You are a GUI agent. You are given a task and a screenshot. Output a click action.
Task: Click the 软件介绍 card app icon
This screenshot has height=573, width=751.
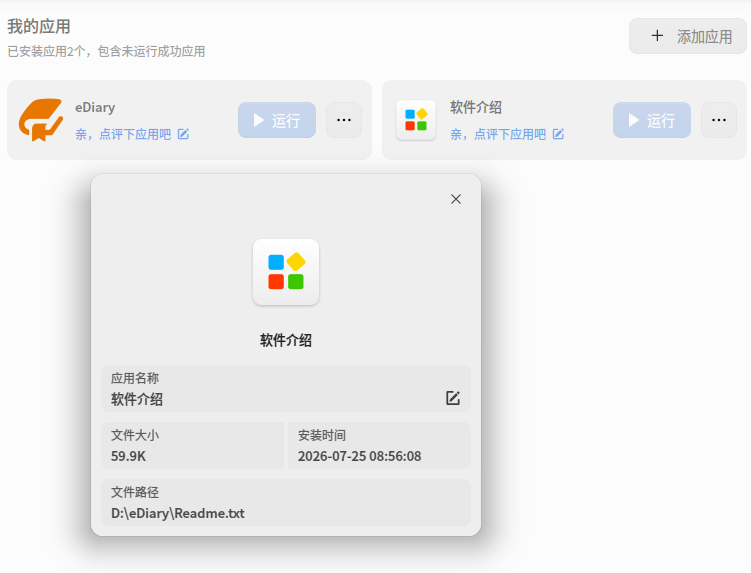(416, 120)
